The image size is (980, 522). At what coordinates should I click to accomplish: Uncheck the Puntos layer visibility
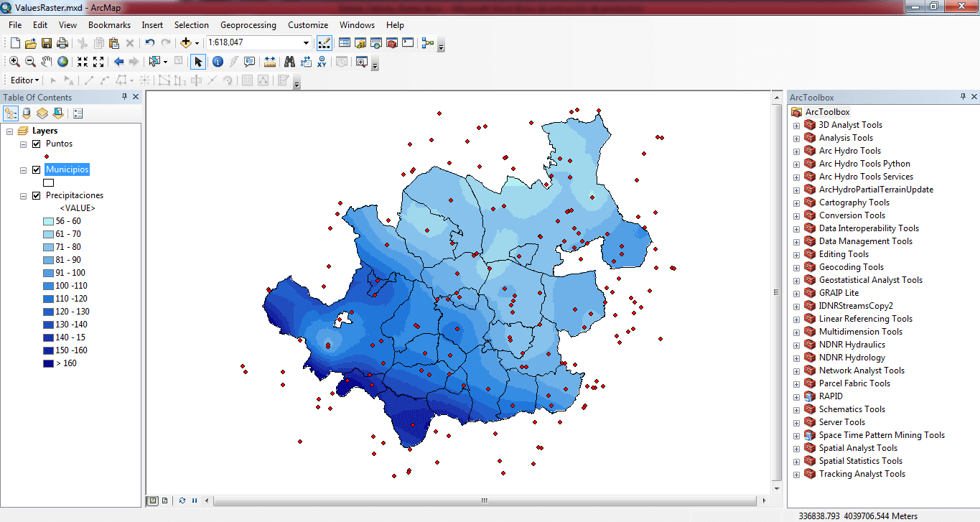click(36, 144)
